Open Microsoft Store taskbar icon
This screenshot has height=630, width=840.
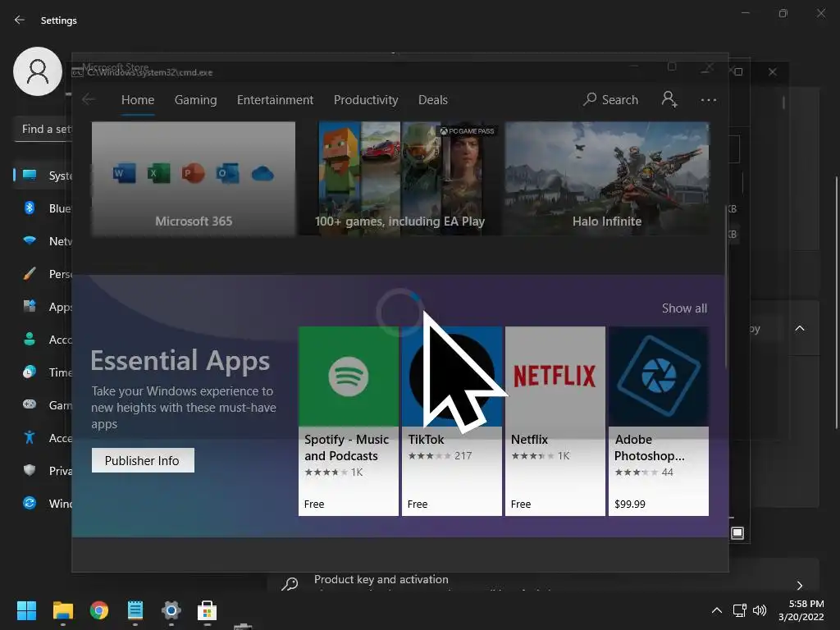207,610
